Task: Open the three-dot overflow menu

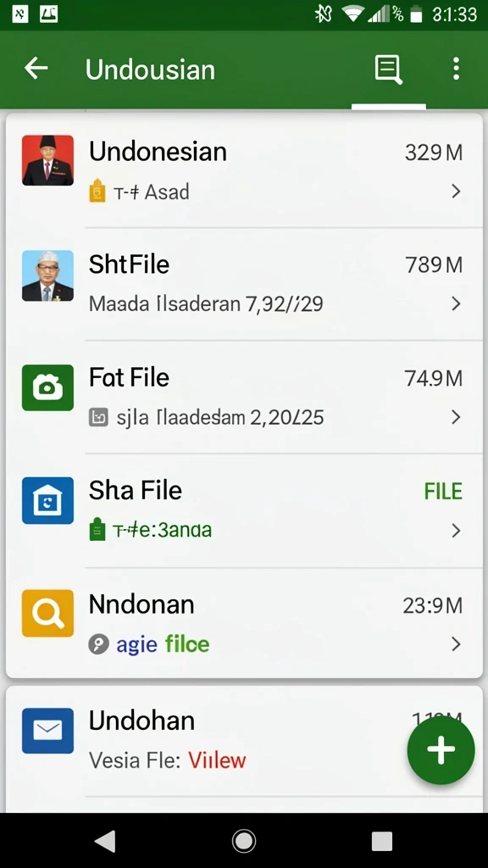Action: 456,70
